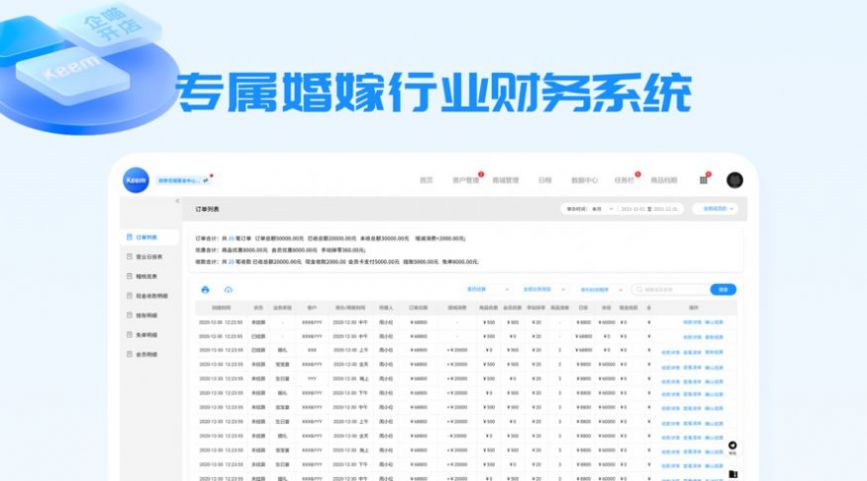867x481 pixels.
Task: Click customer YYY in the 生日宴 row
Action: [x=312, y=379]
